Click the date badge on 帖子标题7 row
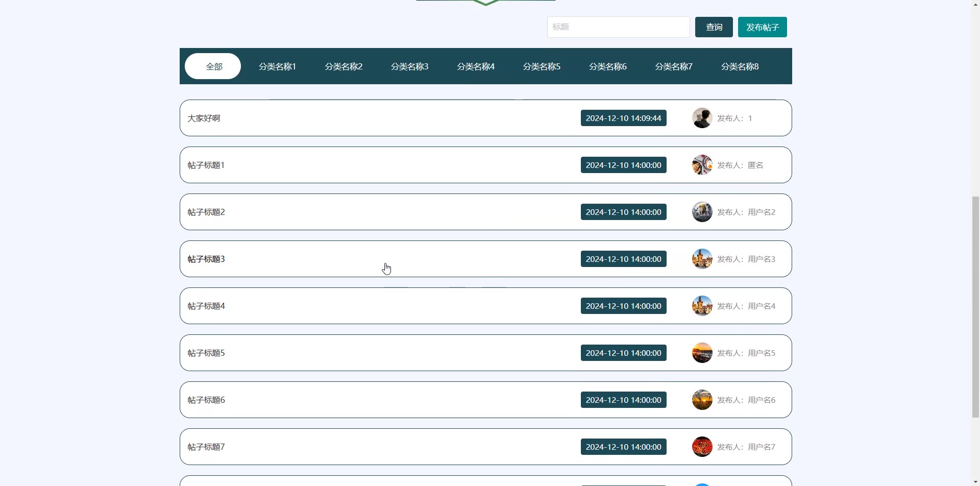 coord(624,447)
